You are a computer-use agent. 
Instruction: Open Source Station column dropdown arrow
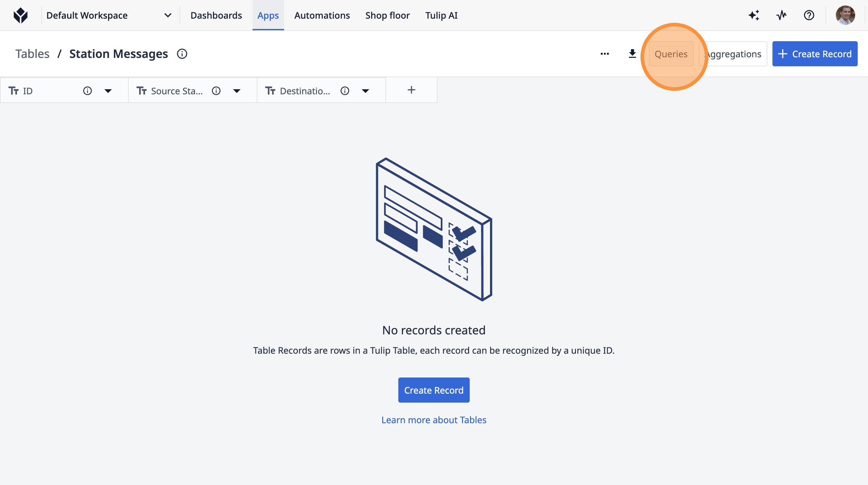(236, 91)
